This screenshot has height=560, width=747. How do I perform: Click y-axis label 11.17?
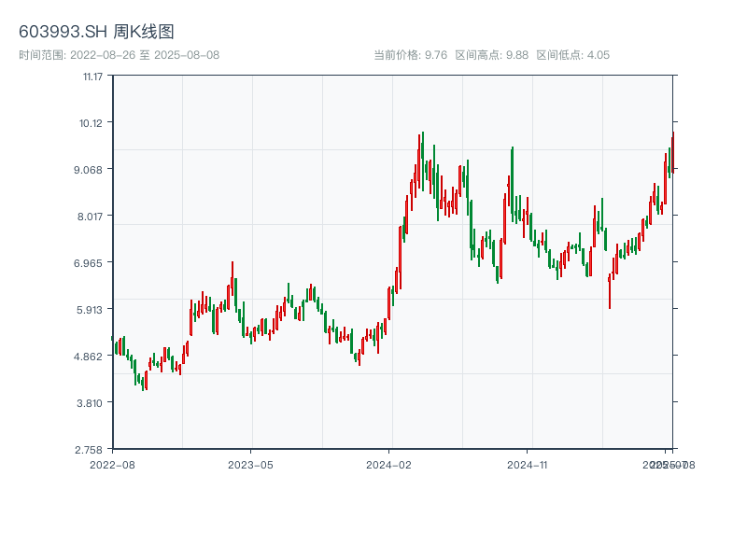[x=92, y=77]
